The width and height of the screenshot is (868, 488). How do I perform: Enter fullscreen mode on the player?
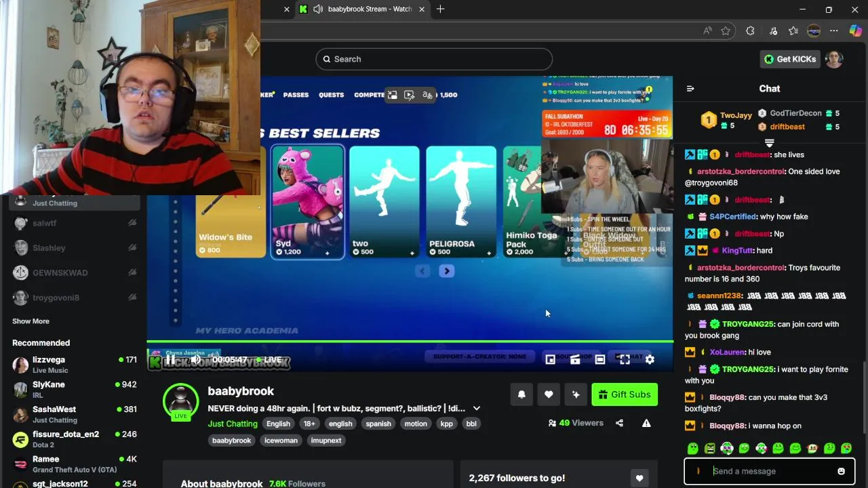pyautogui.click(x=625, y=360)
